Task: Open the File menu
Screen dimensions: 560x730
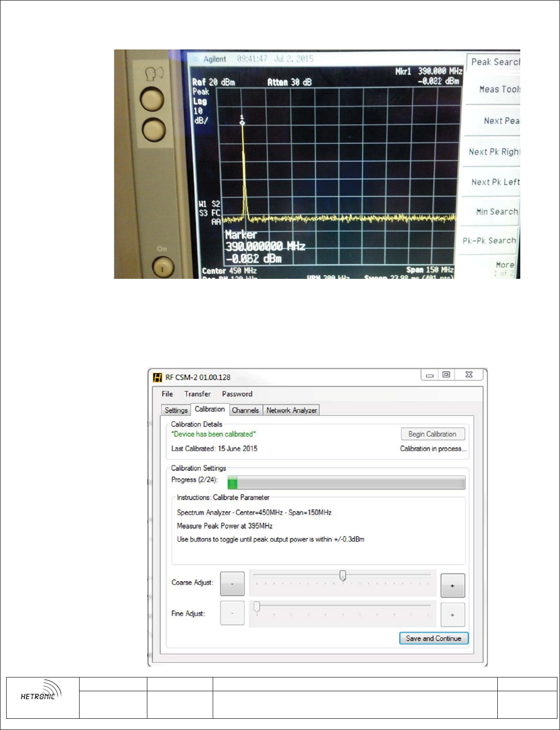Action: [x=167, y=394]
